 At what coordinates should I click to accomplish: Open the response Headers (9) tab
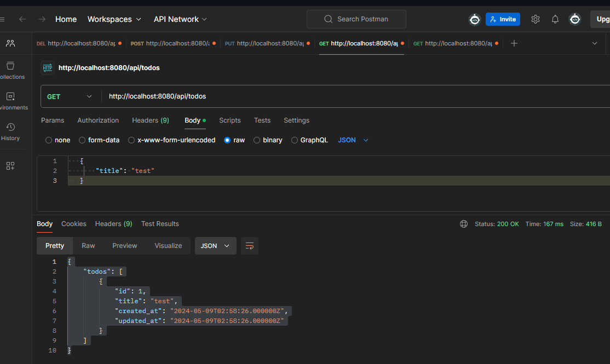pyautogui.click(x=113, y=224)
